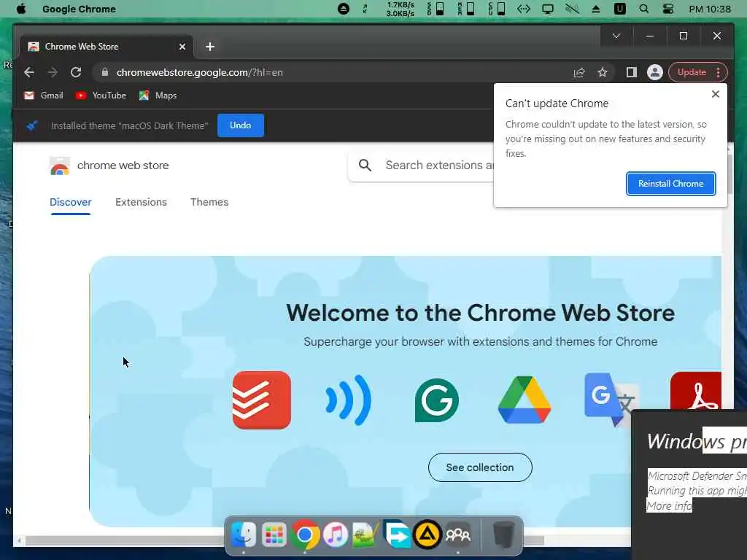The height and width of the screenshot is (560, 747).
Task: Click the See collection button
Action: coord(480,467)
